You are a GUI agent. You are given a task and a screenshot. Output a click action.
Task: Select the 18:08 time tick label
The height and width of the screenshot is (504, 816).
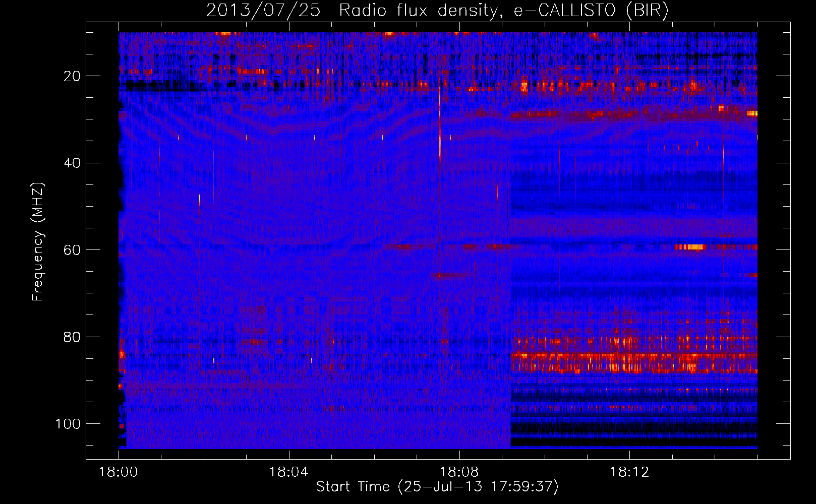(x=459, y=472)
